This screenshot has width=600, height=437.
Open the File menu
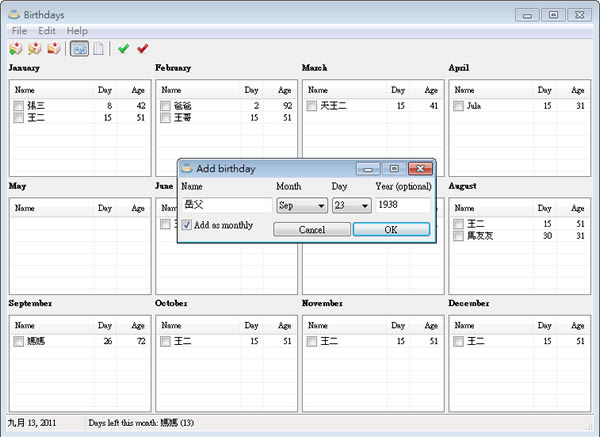pyautogui.click(x=19, y=31)
